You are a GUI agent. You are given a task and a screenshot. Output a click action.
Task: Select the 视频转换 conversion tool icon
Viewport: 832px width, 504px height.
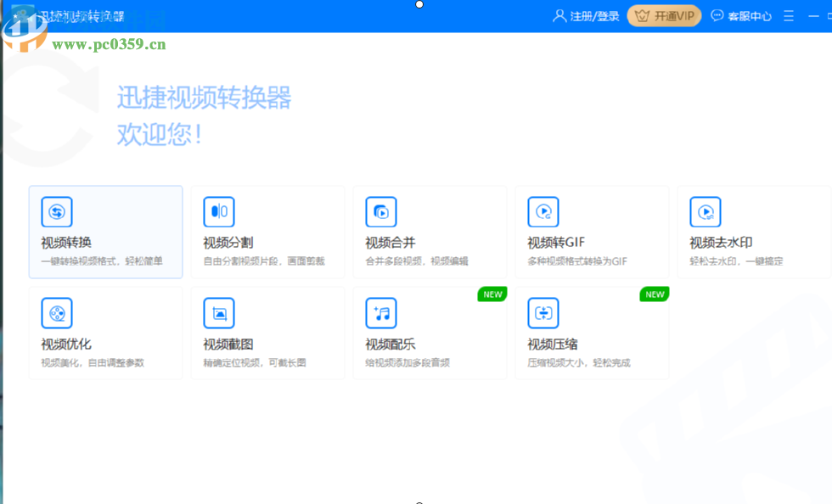[x=56, y=212]
